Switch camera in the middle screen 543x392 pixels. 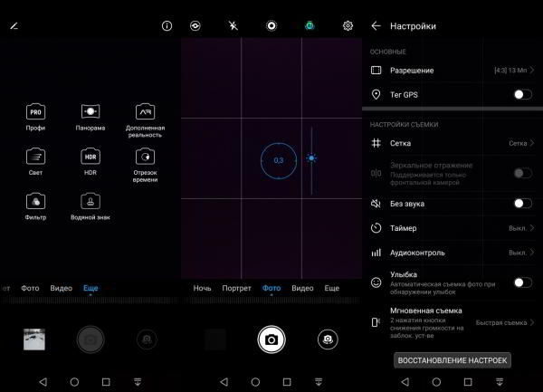pos(328,339)
